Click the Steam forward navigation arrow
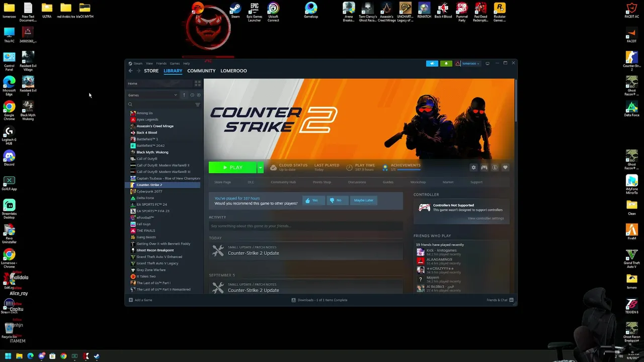Image resolution: width=644 pixels, height=362 pixels. coord(139,71)
